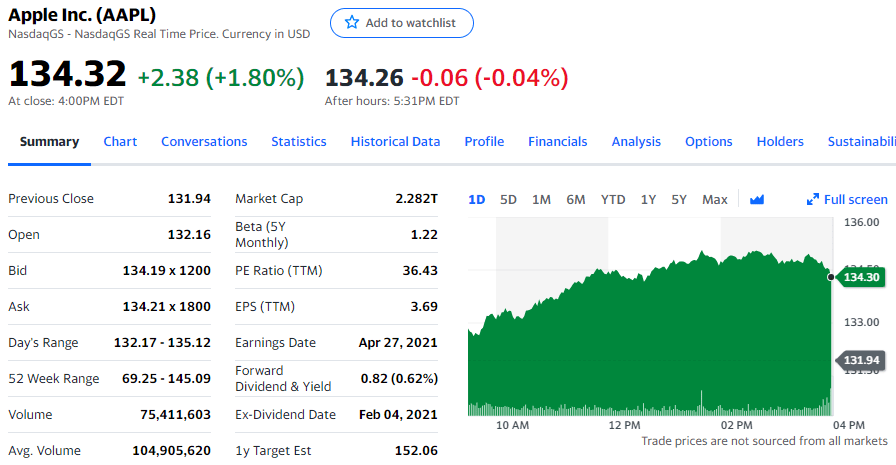Open the Options tab

click(709, 142)
